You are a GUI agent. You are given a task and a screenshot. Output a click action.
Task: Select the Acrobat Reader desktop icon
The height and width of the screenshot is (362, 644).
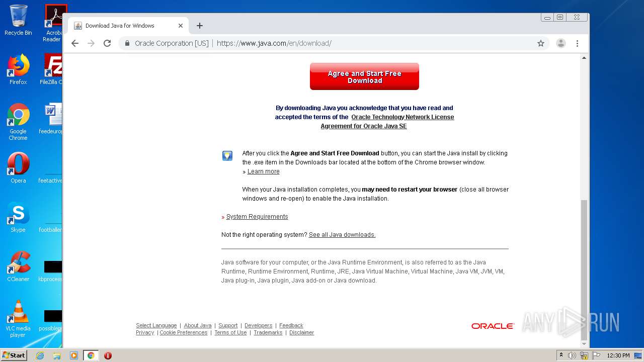click(x=54, y=23)
